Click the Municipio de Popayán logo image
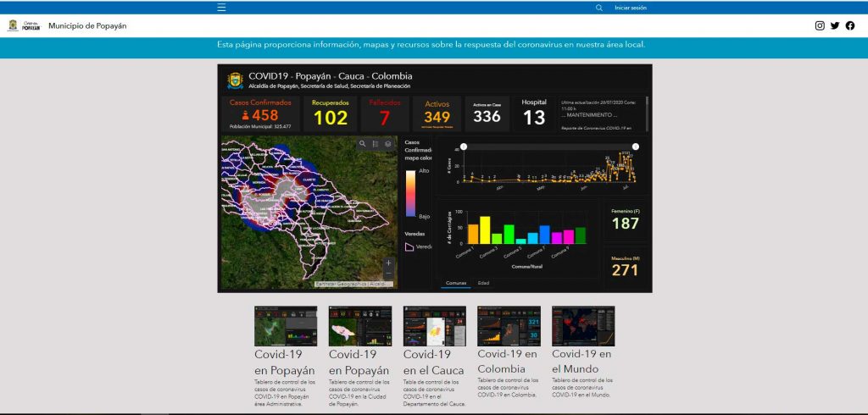 [25, 25]
